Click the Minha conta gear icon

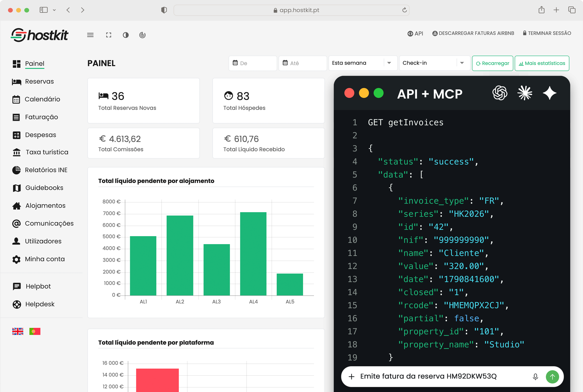[17, 259]
